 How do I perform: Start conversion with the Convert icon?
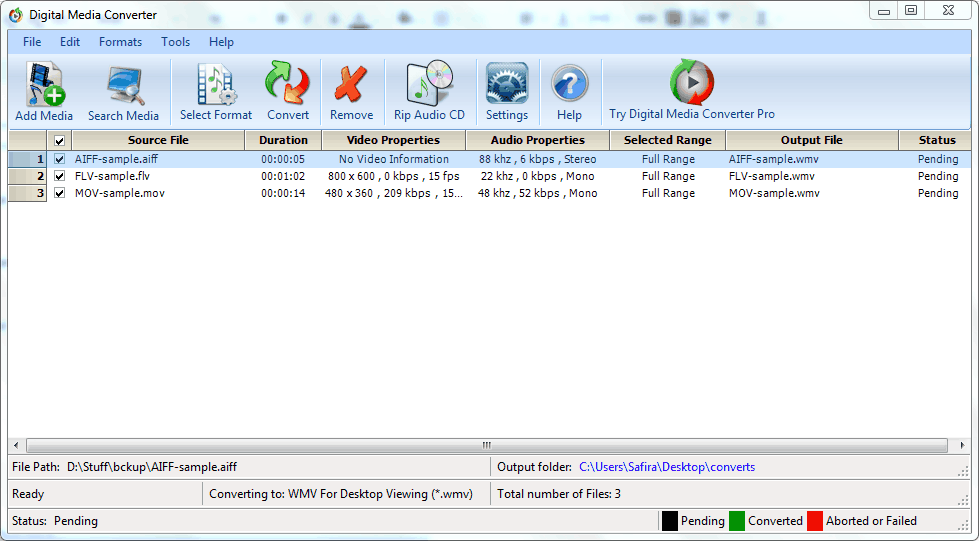coord(287,82)
